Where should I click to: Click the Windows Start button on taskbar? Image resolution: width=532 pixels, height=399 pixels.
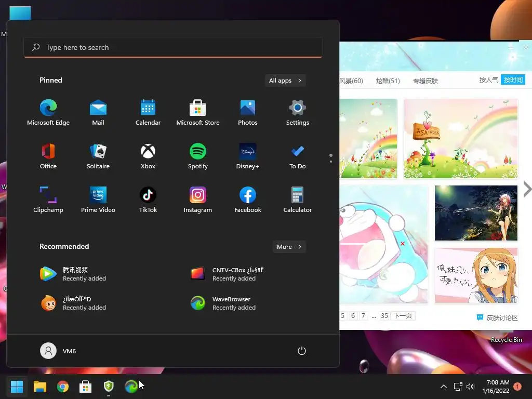click(17, 386)
